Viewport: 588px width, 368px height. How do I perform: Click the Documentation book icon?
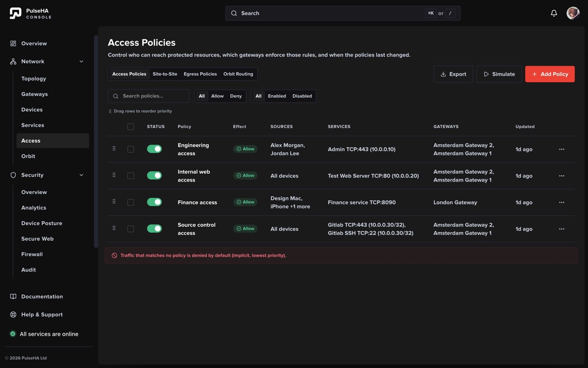point(13,297)
